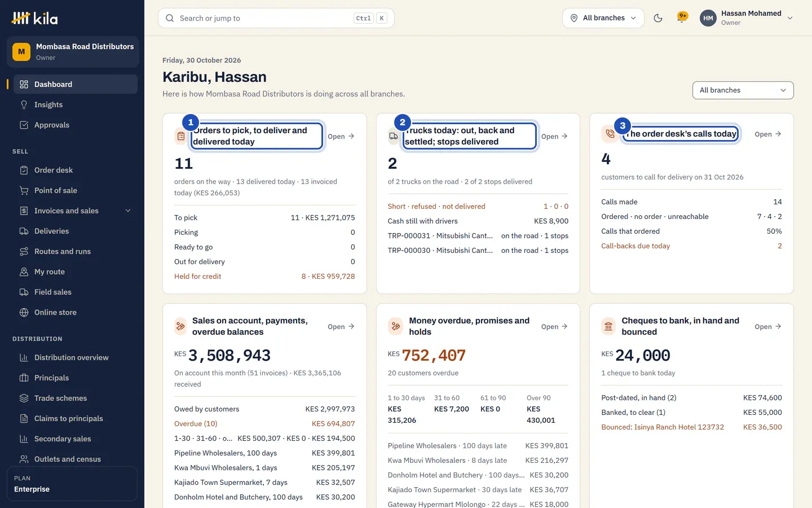Click the Order desk clipboard icon

tap(24, 170)
